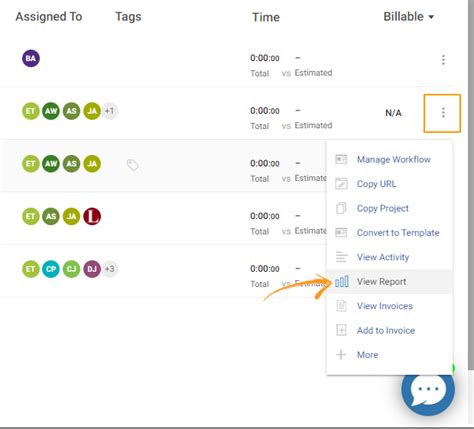Click the JA avatar in the tag row
The height and width of the screenshot is (429, 474).
click(x=92, y=164)
